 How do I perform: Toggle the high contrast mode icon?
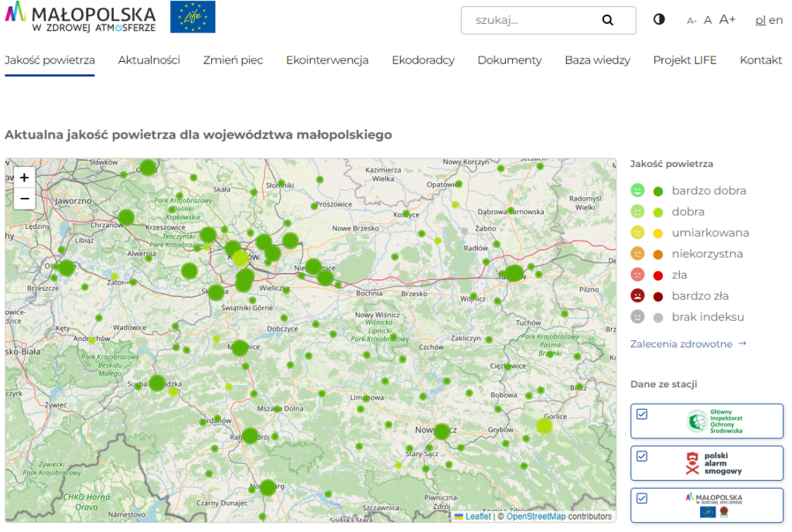tap(659, 20)
